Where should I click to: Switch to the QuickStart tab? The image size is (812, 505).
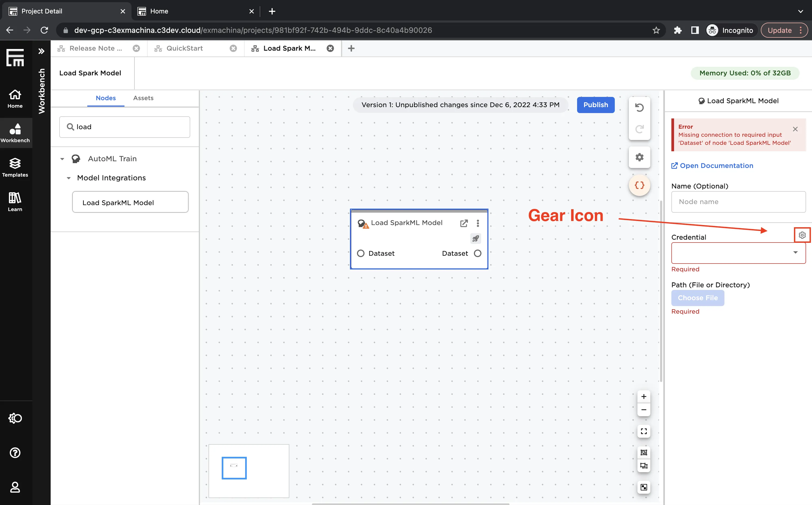[185, 48]
